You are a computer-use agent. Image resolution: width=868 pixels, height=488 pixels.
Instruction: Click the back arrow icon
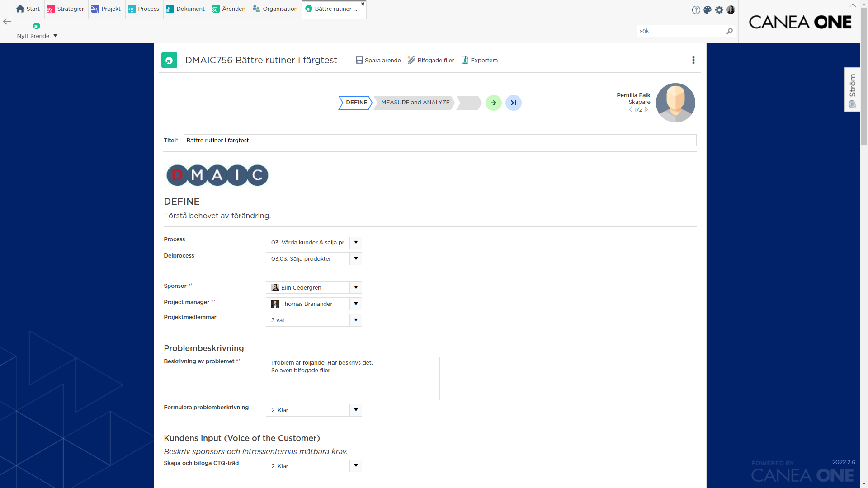[x=7, y=21]
